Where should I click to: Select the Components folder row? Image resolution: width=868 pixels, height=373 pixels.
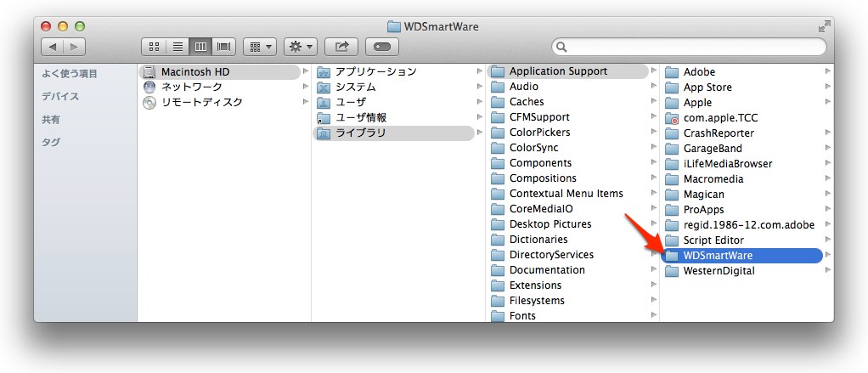(568, 163)
